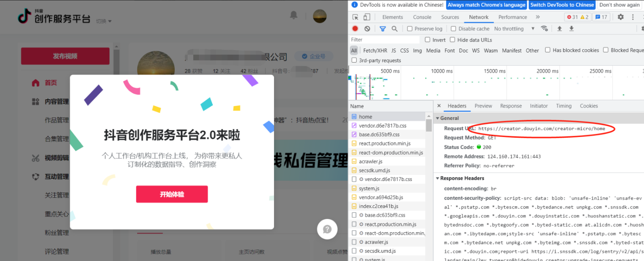Close the request details pane with X
The width and height of the screenshot is (644, 261).
(439, 106)
